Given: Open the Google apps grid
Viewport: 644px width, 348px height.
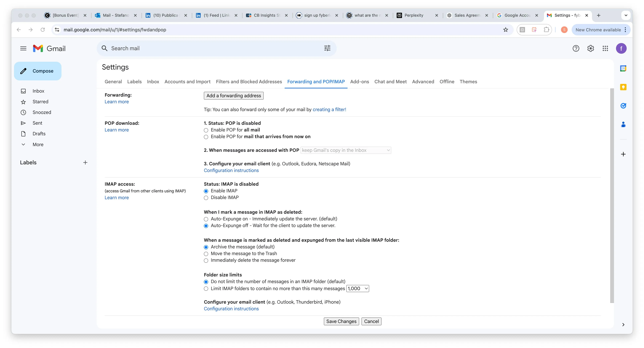Looking at the screenshot, I should click(x=605, y=48).
